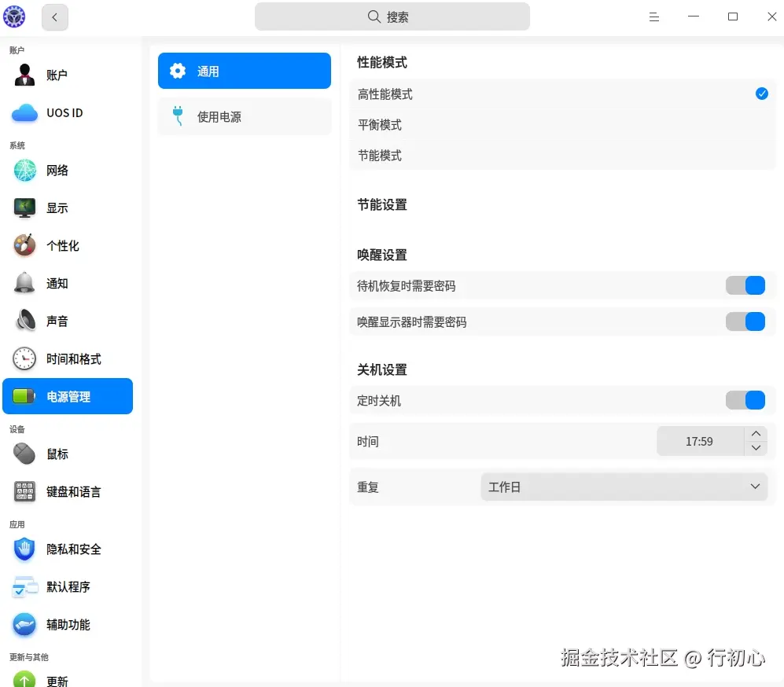This screenshot has width=784, height=687.
Task: Disable the 定时关机 scheduled shutdown switch
Action: tap(745, 400)
